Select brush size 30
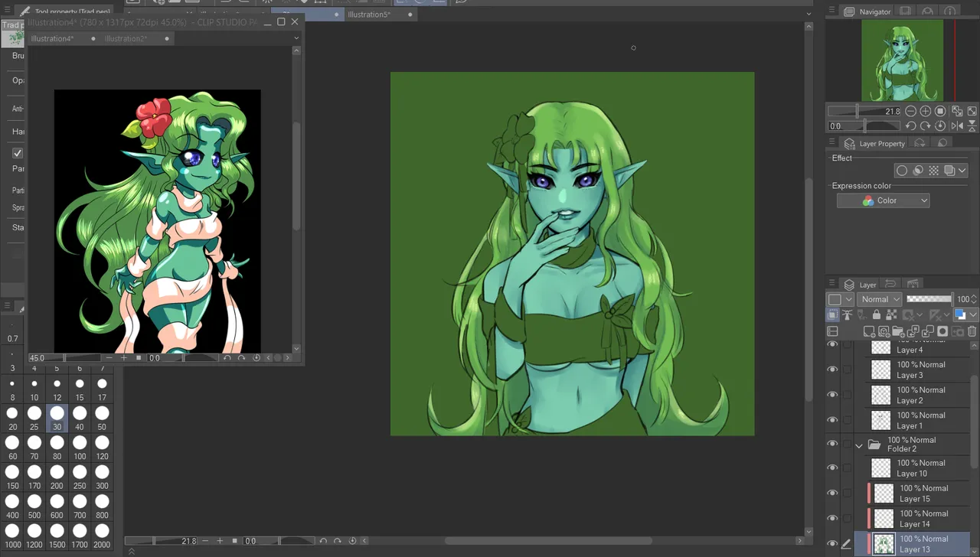 [57, 418]
